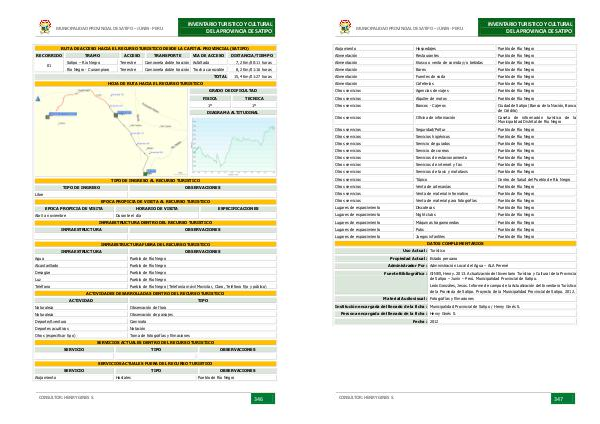This screenshot has width=600, height=424.
Task: Click the 'INFRAESTRUCTURA FUERA DEL RECURSO TURISTICO' heading
Action: 155,244
